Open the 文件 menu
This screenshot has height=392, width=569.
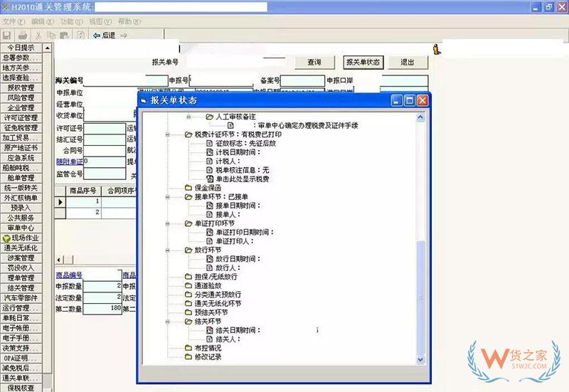point(14,22)
